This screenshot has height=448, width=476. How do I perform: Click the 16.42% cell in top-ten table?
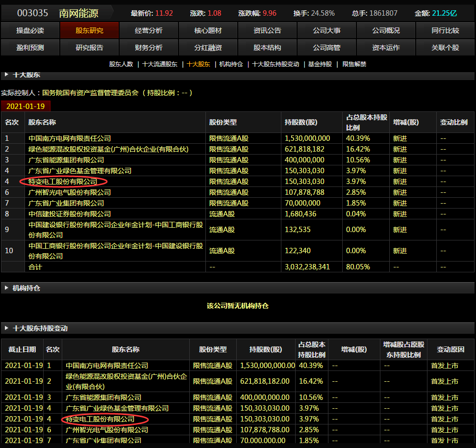click(x=358, y=149)
